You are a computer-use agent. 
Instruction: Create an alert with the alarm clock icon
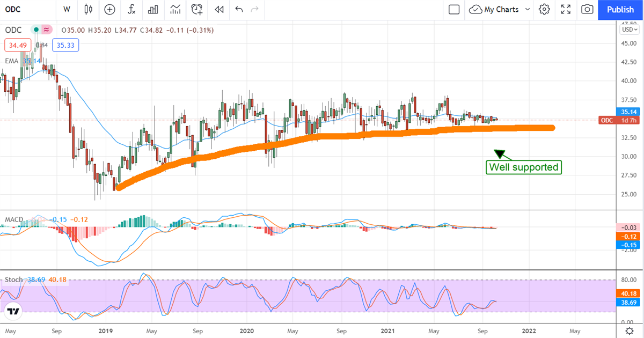tap(197, 9)
